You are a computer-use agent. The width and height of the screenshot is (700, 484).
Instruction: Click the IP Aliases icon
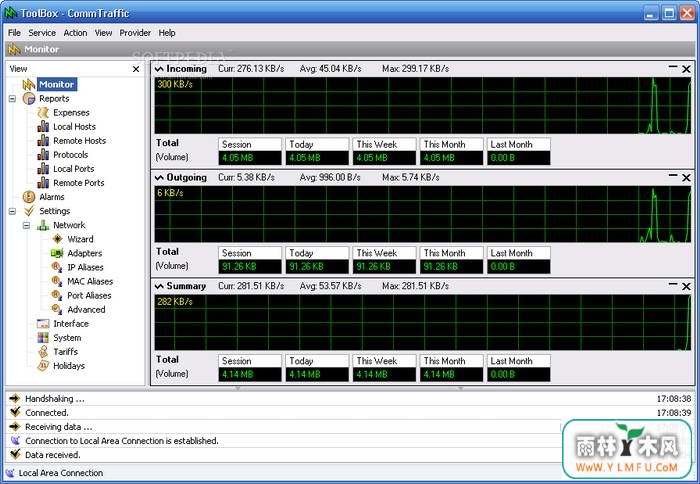(57, 267)
